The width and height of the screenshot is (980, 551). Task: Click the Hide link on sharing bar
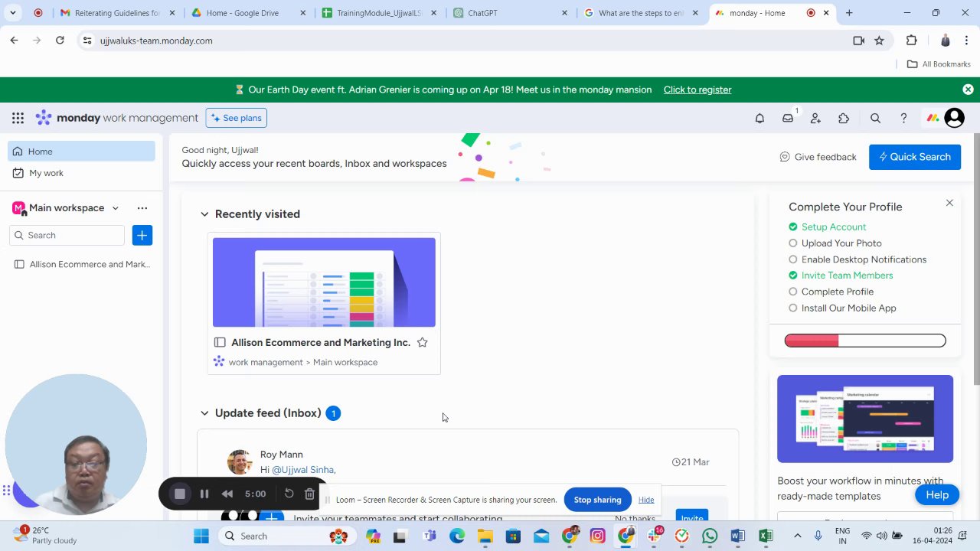[646, 500]
